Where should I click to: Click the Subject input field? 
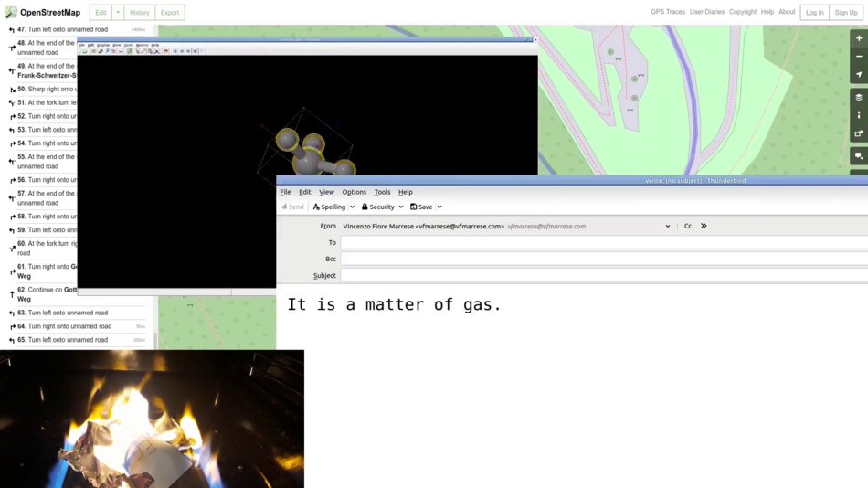(604, 275)
